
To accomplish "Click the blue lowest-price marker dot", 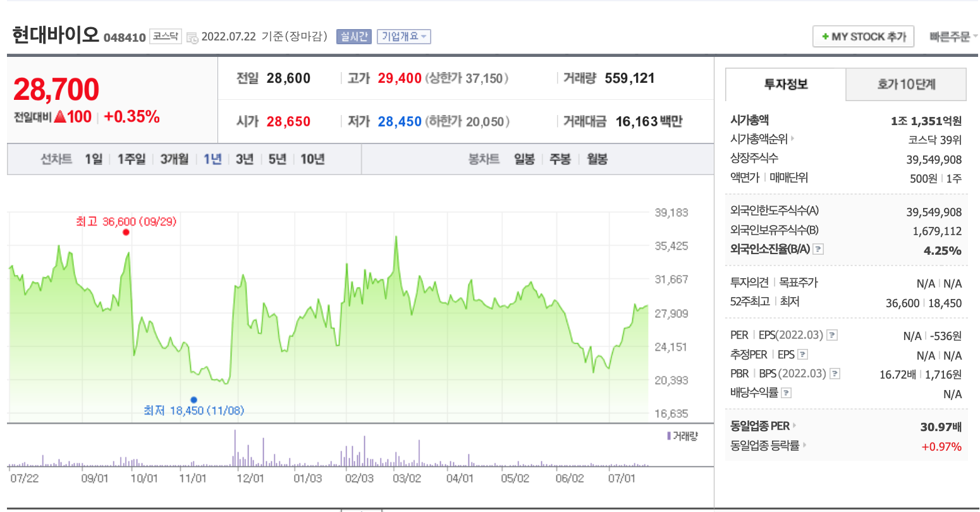I will (193, 399).
